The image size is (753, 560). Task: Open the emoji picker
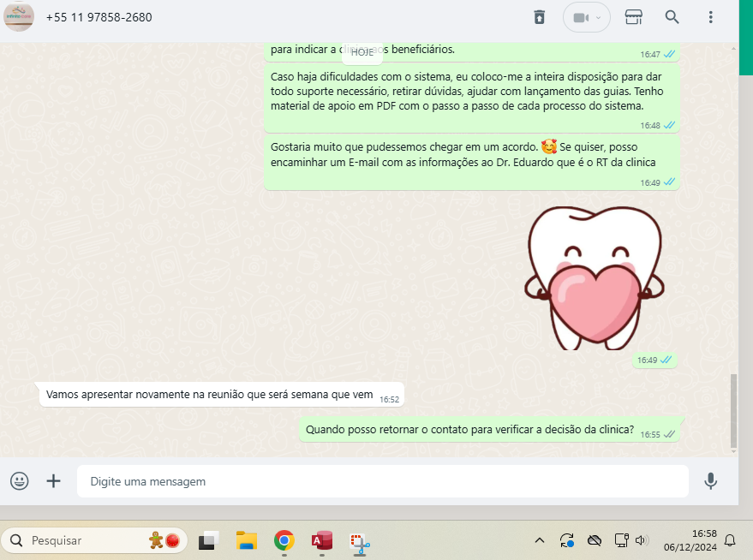19,481
